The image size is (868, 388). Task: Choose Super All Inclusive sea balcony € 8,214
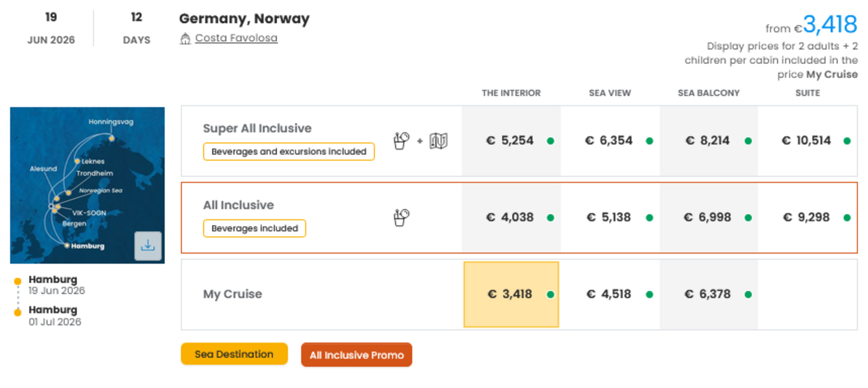(707, 141)
